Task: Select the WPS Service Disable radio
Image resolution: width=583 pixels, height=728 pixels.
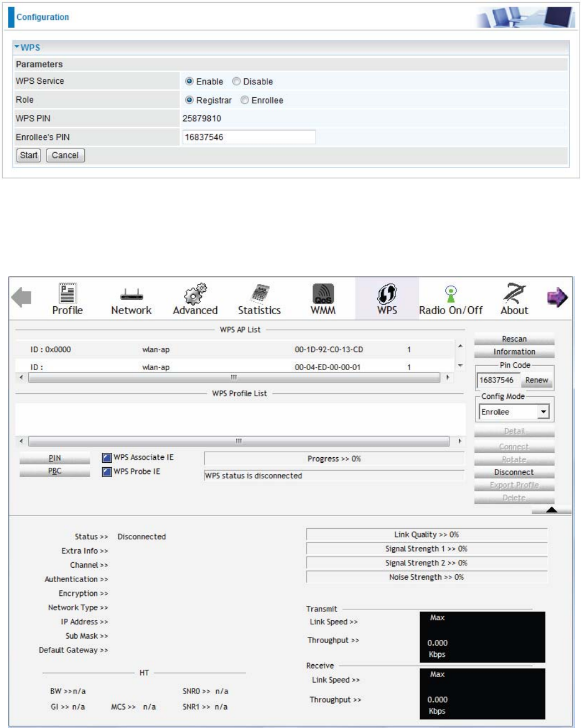Action: pyautogui.click(x=236, y=81)
